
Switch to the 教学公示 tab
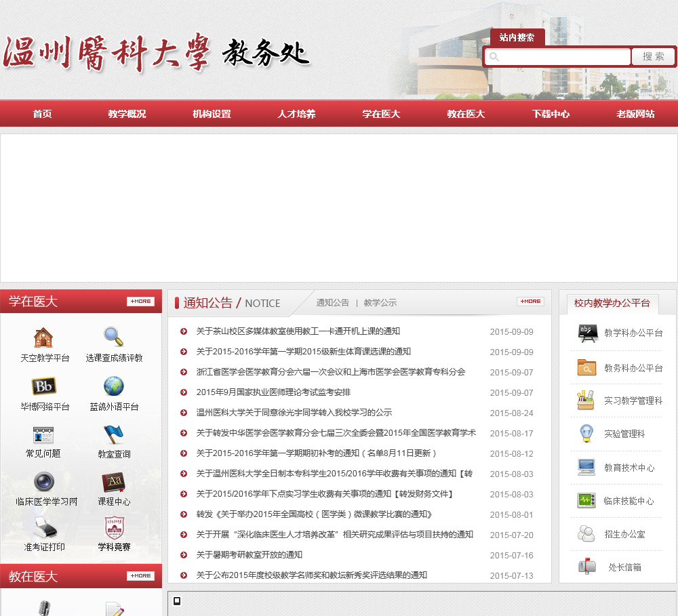380,303
